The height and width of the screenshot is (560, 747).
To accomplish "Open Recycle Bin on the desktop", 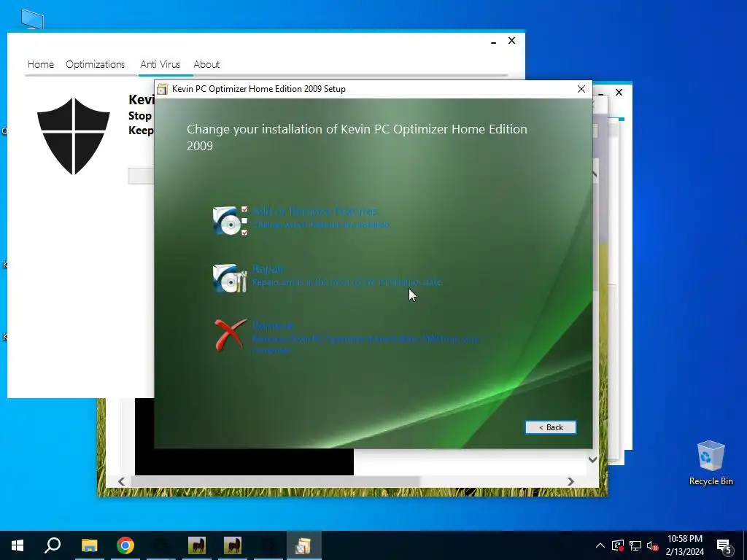I will (x=711, y=463).
